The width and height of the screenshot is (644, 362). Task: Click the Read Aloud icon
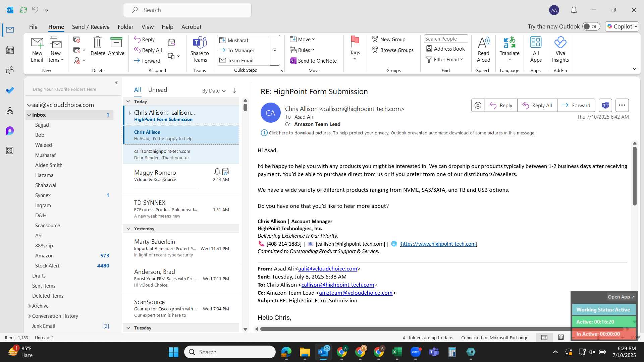tap(483, 49)
